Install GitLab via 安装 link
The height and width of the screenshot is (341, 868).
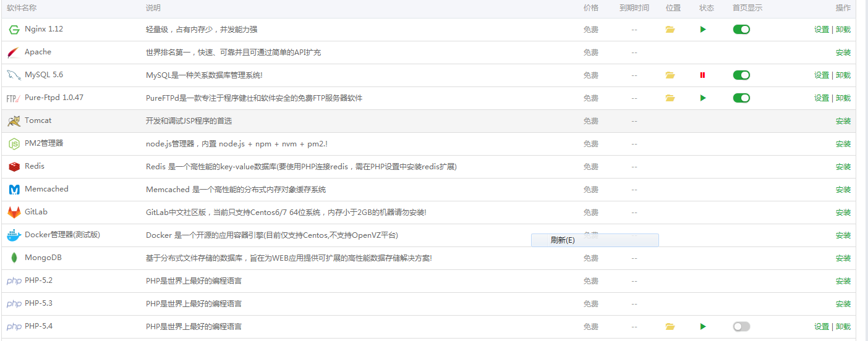[x=843, y=213]
